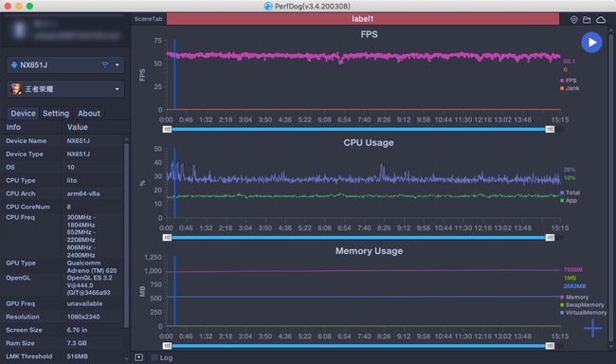
Task: Click the FPS chart range slider right handle
Action: (550, 129)
